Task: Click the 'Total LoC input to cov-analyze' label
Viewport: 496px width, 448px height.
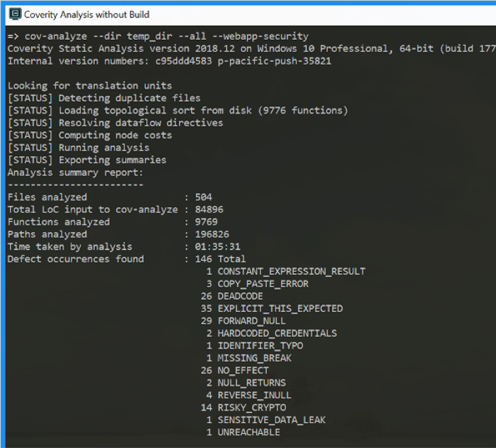Action: coord(93,209)
